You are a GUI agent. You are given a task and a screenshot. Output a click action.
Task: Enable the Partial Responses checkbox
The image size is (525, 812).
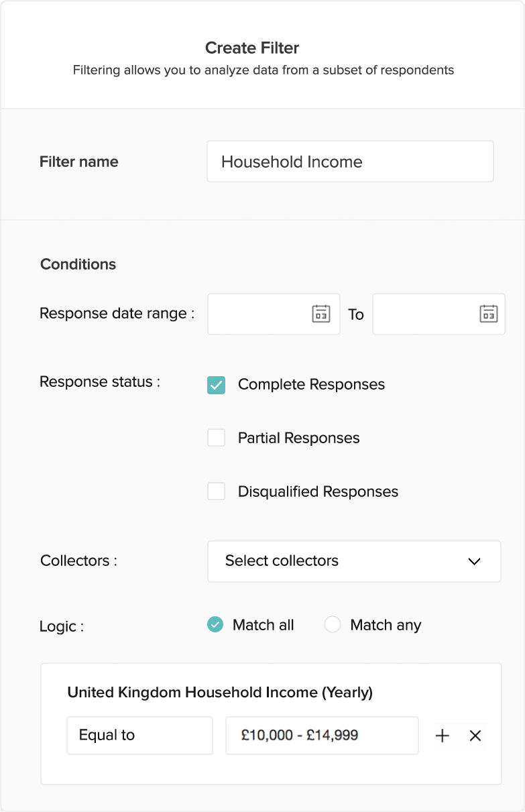pos(216,438)
